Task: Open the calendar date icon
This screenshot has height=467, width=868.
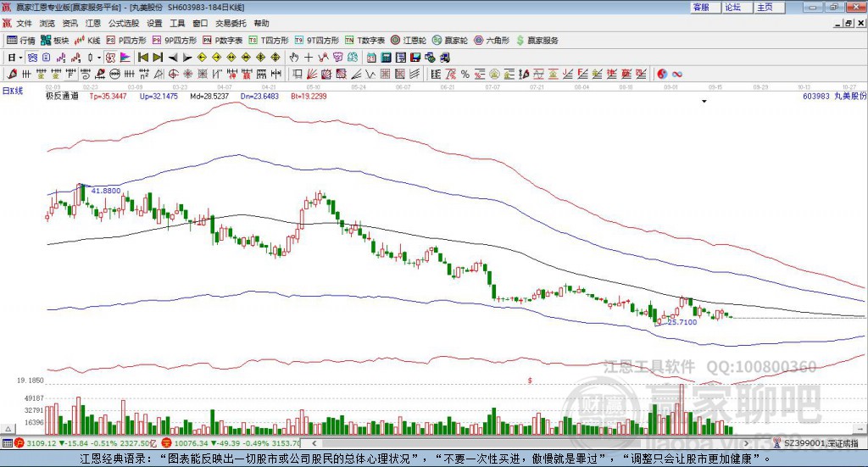Action: coord(371,57)
